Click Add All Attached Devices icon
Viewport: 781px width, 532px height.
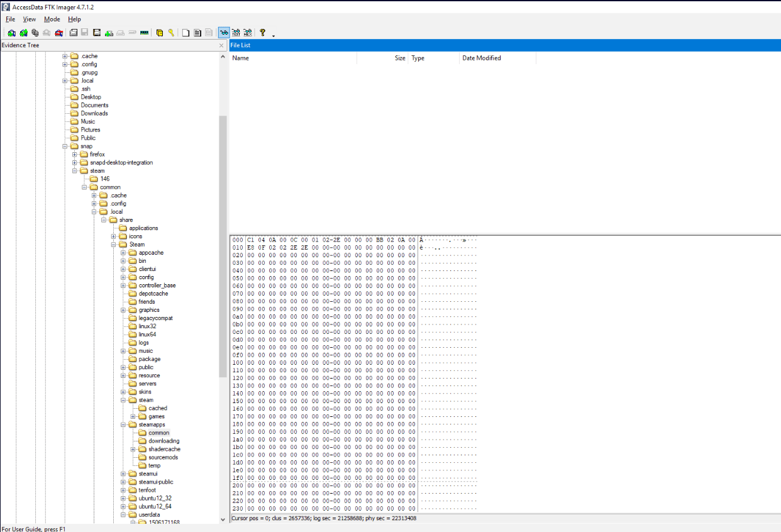tap(23, 33)
